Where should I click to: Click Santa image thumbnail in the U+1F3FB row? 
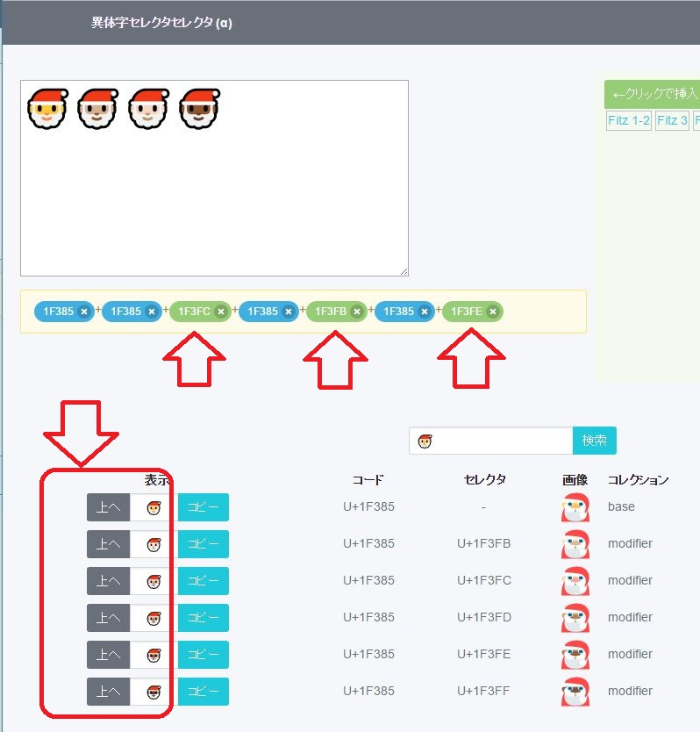pyautogui.click(x=575, y=544)
